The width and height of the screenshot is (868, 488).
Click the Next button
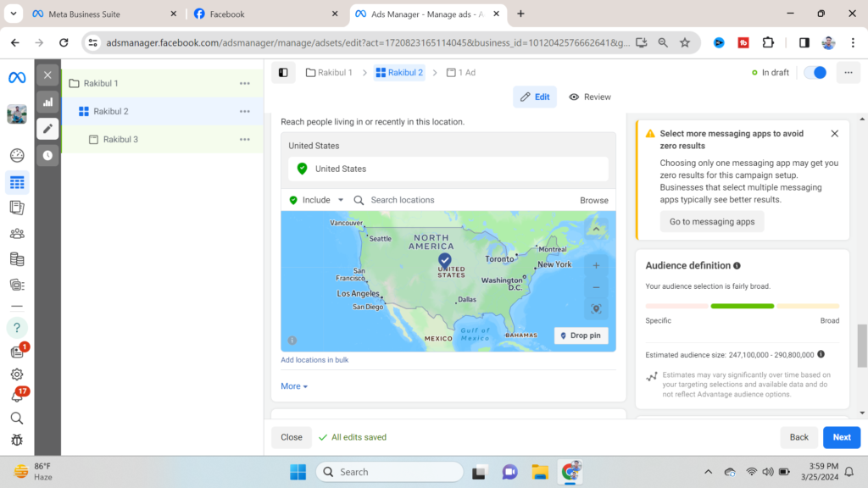(842, 437)
